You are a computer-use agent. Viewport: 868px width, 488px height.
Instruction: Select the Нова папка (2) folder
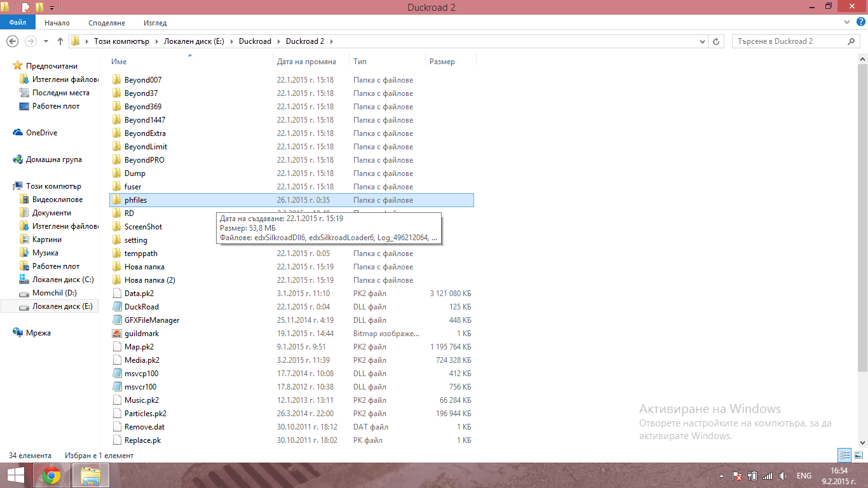point(149,280)
